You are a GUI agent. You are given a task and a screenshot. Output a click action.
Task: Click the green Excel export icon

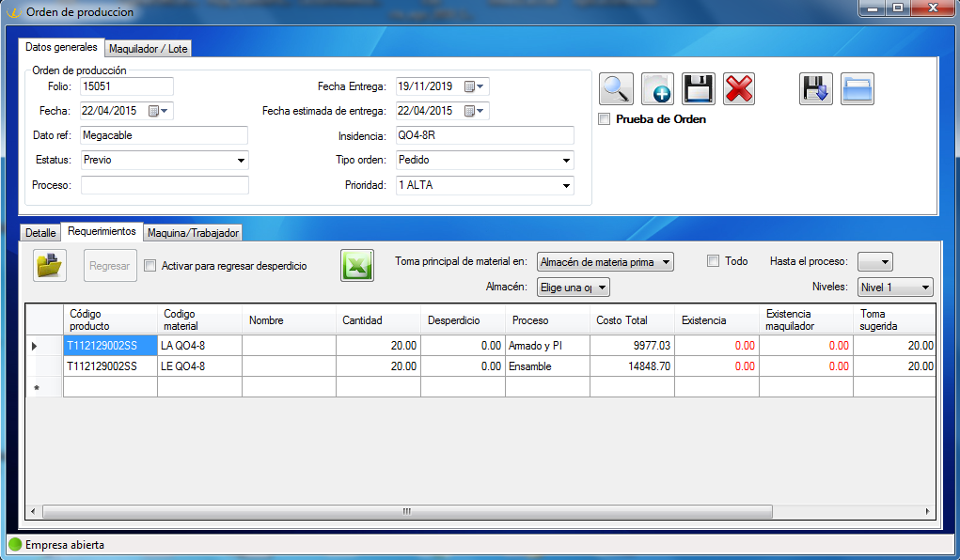coord(356,266)
